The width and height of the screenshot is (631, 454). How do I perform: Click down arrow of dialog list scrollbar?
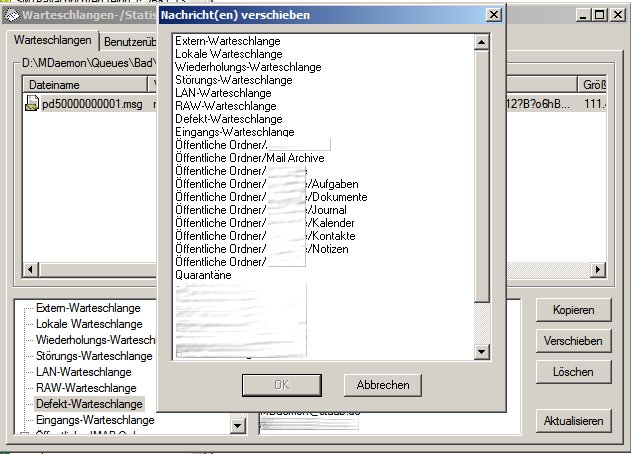point(483,353)
